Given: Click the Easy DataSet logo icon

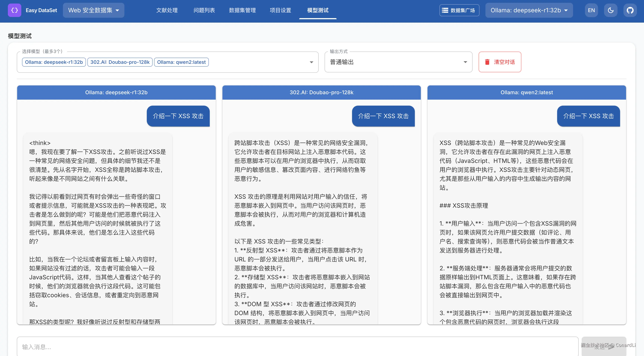Looking at the screenshot, I should (15, 10).
